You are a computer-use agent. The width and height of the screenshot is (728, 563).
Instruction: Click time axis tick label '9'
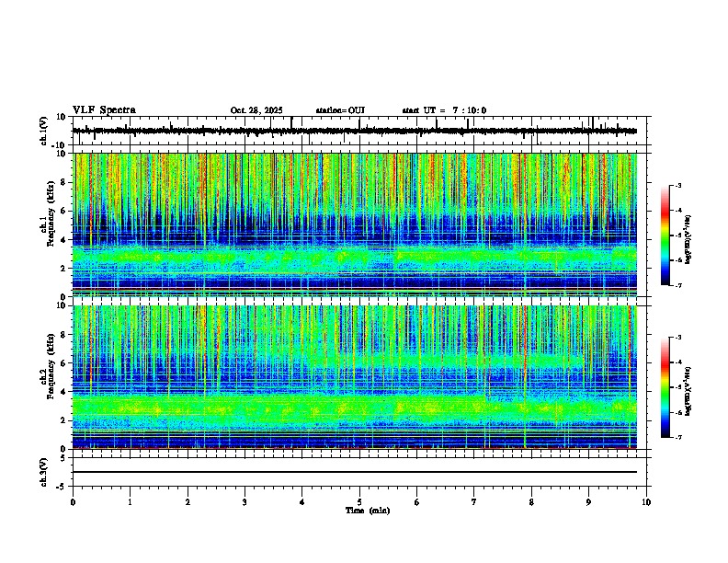coord(588,502)
